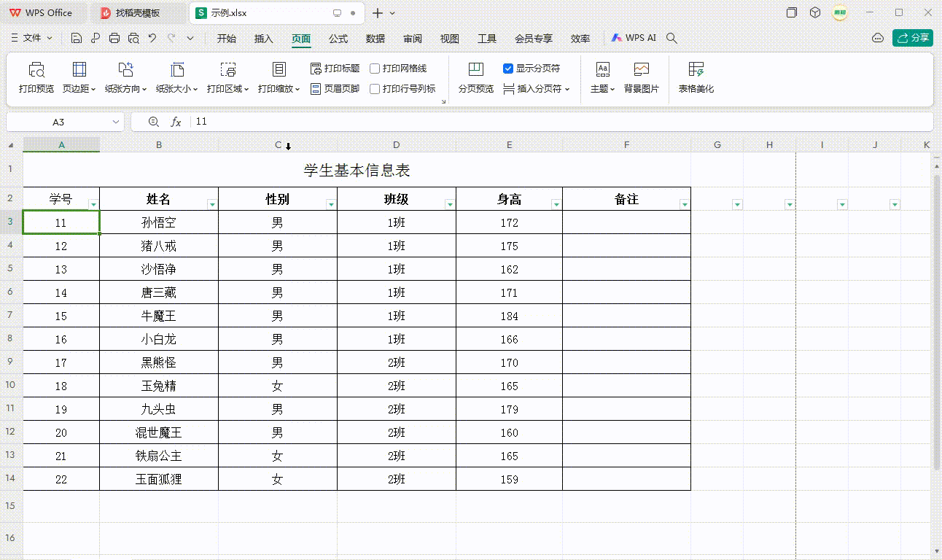
Task: Open the Page Margins (页边距) menu
Action: (x=79, y=78)
